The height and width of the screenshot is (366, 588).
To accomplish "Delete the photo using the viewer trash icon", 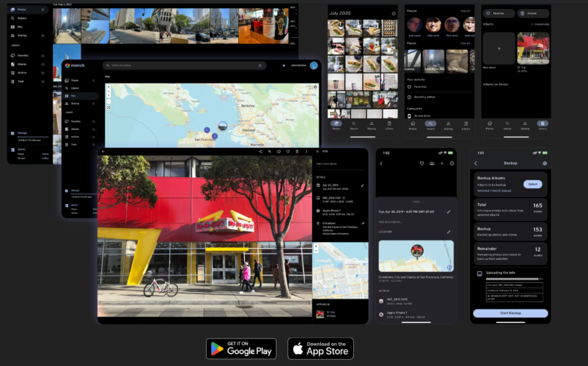I will (297, 151).
